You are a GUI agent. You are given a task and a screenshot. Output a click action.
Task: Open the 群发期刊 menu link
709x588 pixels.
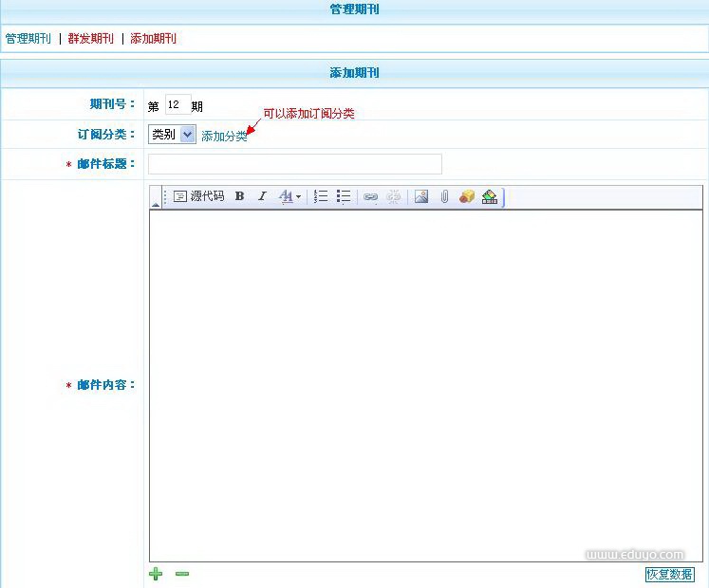(91, 39)
